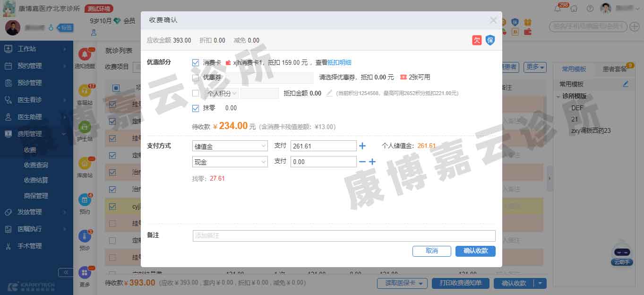This screenshot has height=295, width=644.
Task: Click the red 欠 arrears icon
Action: pyautogui.click(x=477, y=40)
